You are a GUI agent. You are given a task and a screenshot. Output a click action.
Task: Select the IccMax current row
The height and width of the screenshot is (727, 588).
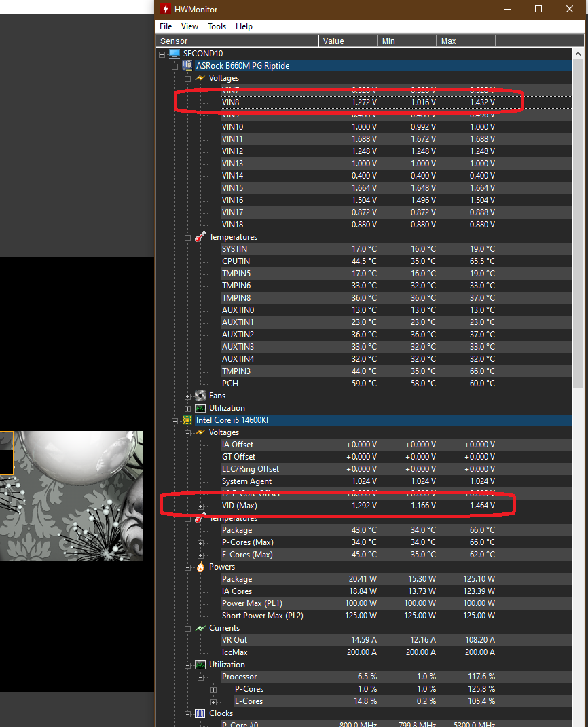point(396,652)
